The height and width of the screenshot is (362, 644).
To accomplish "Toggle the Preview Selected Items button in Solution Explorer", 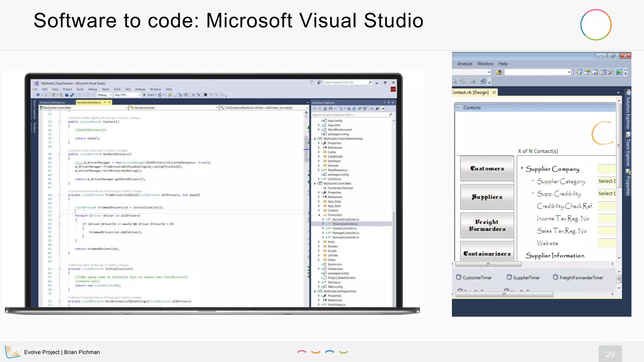I will [383, 109].
